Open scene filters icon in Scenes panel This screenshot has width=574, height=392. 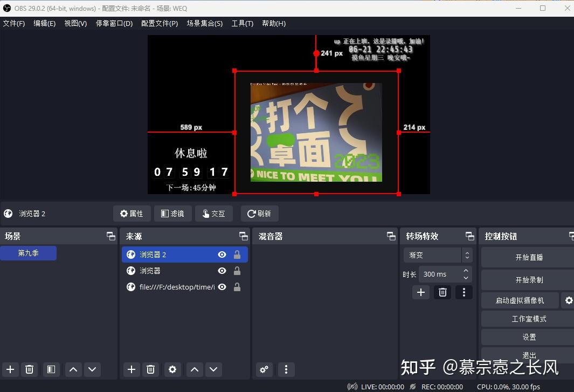51,369
